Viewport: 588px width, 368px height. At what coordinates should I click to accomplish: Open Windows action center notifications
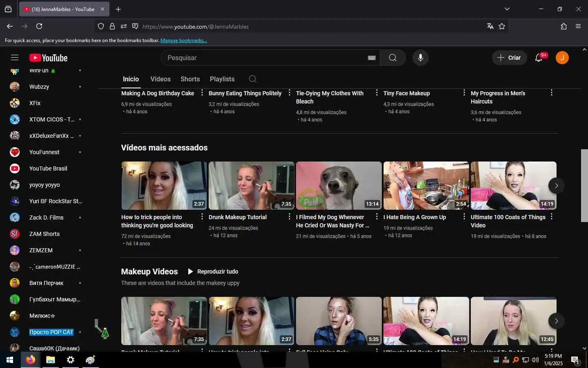click(575, 360)
